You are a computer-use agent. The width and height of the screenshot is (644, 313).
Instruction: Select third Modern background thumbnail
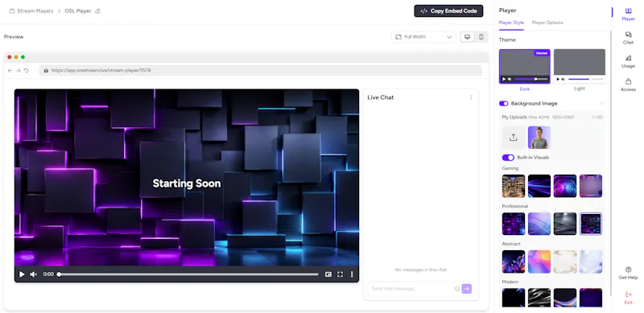tap(565, 298)
